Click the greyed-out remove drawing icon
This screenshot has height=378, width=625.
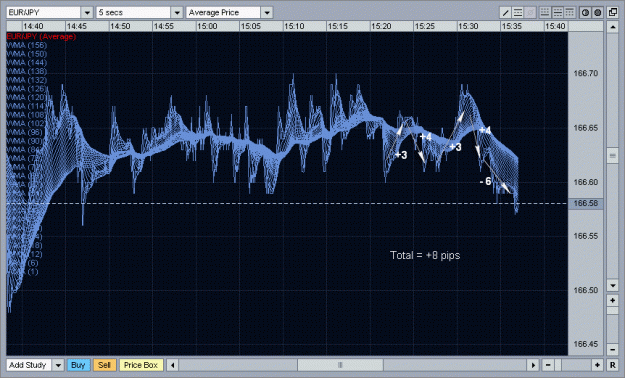530,13
